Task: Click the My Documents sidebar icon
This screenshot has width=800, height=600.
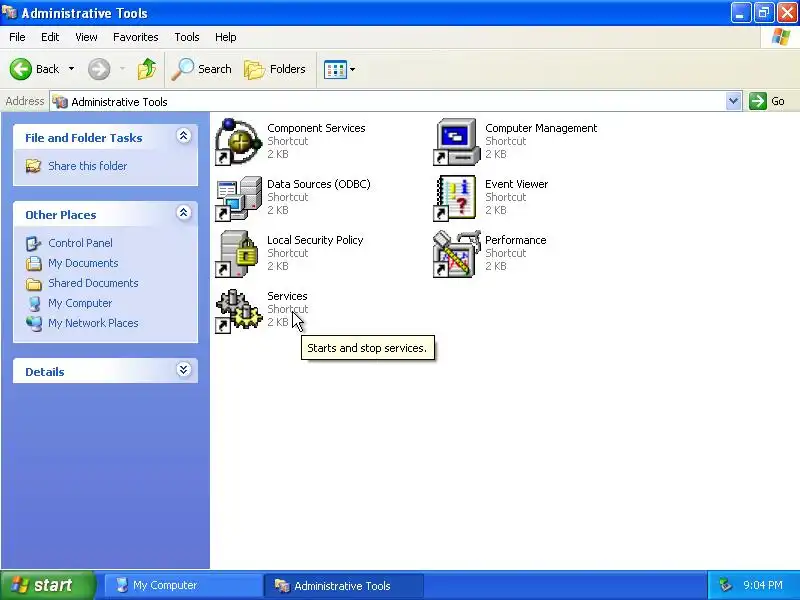Action: [x=34, y=263]
